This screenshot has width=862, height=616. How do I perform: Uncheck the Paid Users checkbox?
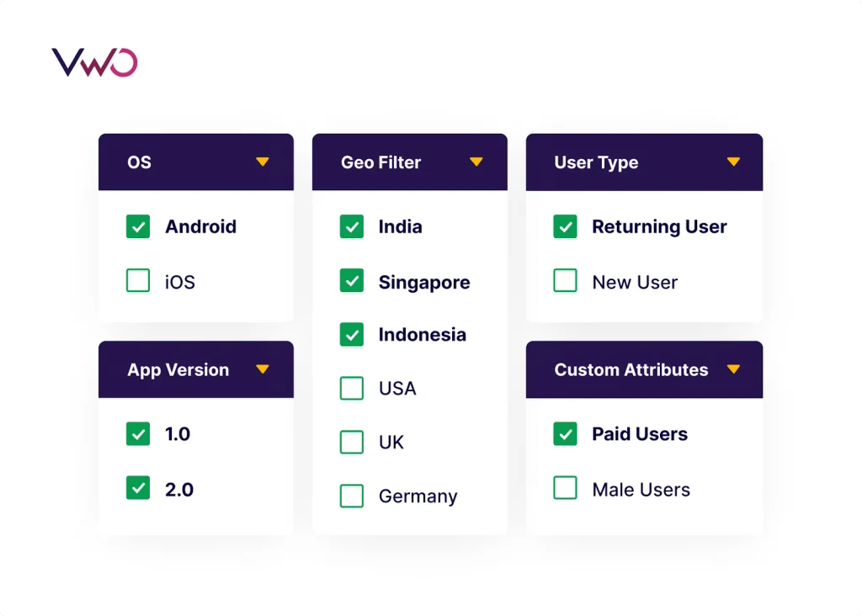[x=566, y=434]
